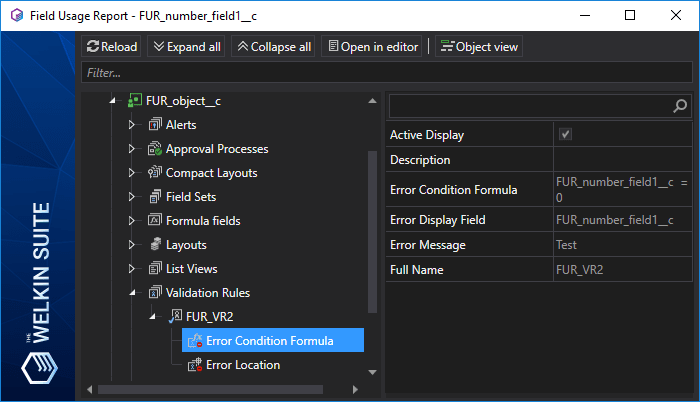Select the Compact Layouts tree row
The height and width of the screenshot is (402, 700).
pos(211,173)
